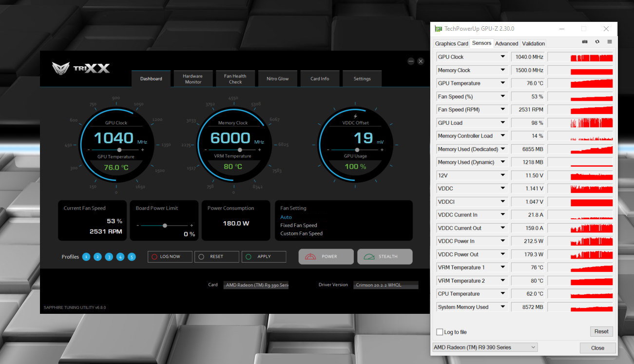
Task: Click the RESET button in TRIXX
Action: tap(217, 257)
